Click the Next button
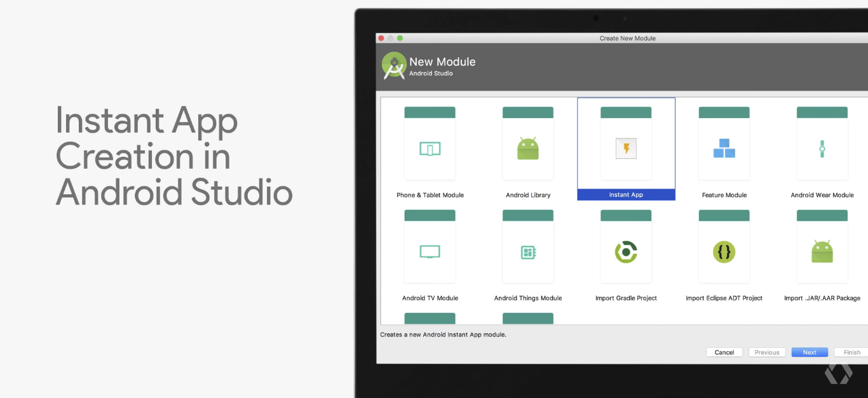The height and width of the screenshot is (398, 868). 810,352
